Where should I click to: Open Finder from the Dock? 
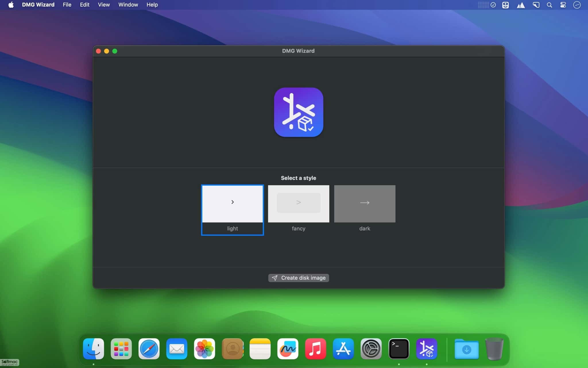click(94, 349)
